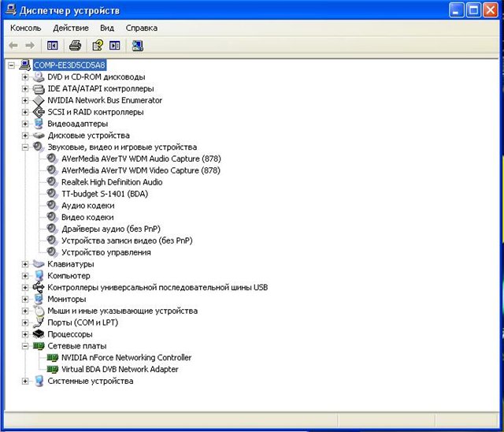Toggle the console tree pane icon
Screen dimensions: 504x432
(x=53, y=46)
